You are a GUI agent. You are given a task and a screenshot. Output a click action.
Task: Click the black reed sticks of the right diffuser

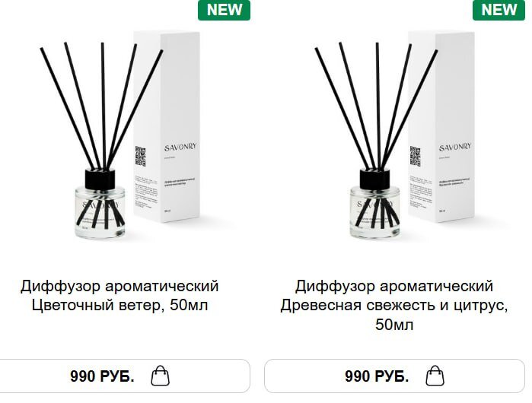click(377, 105)
